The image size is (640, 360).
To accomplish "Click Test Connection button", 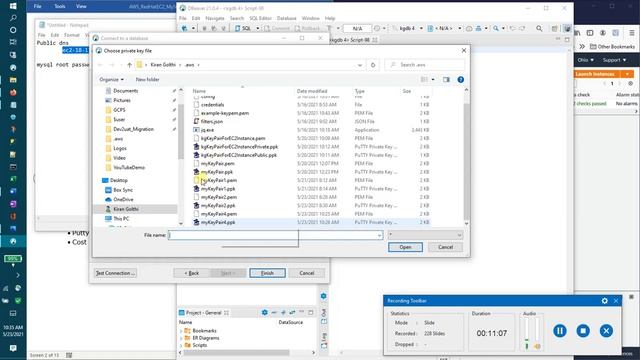I will click(115, 273).
